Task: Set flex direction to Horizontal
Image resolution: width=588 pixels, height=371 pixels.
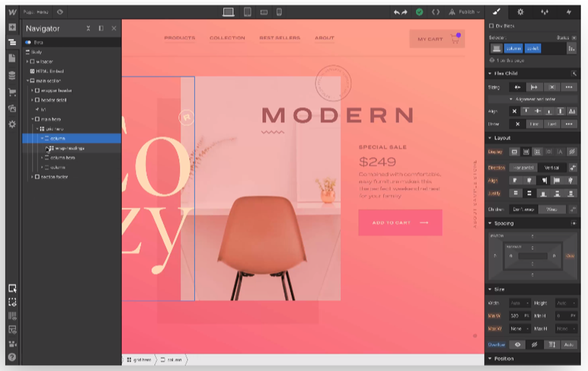Action: pos(524,167)
